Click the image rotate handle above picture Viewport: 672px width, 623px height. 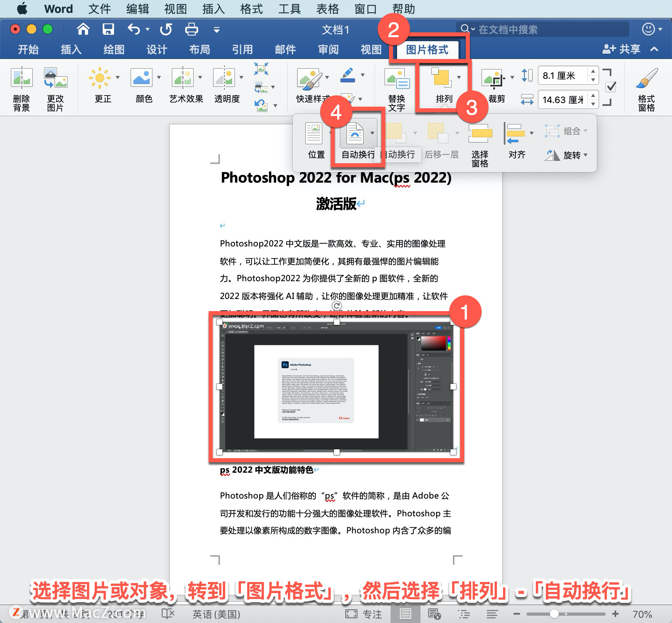336,306
